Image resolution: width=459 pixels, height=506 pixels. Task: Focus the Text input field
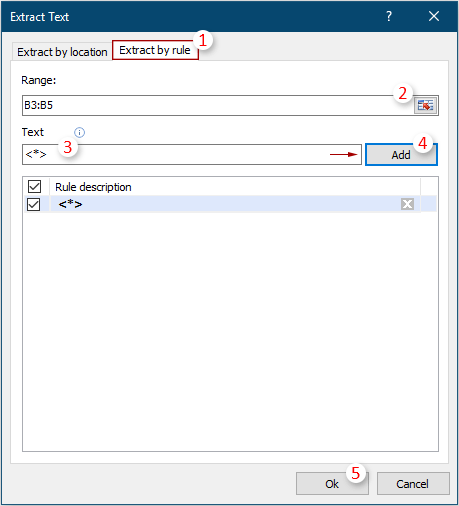[192, 154]
